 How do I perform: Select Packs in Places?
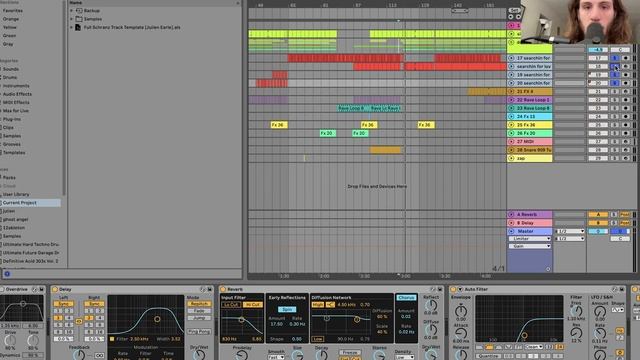tap(9, 178)
